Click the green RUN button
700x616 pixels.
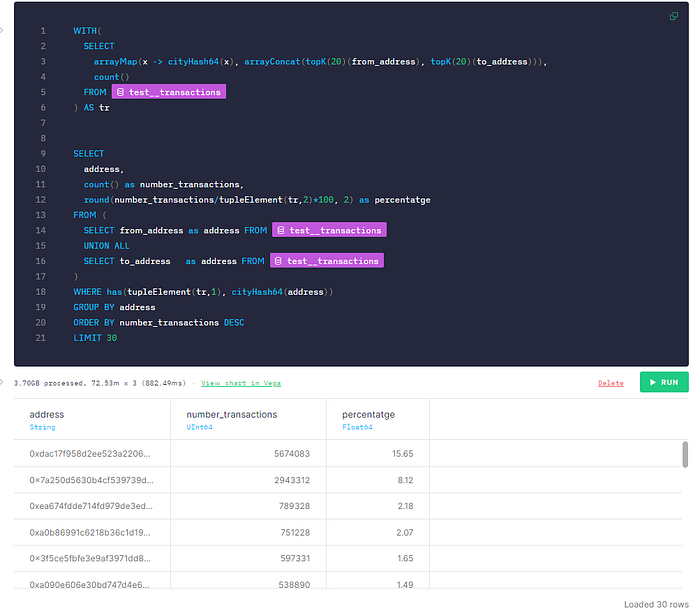pyautogui.click(x=664, y=383)
